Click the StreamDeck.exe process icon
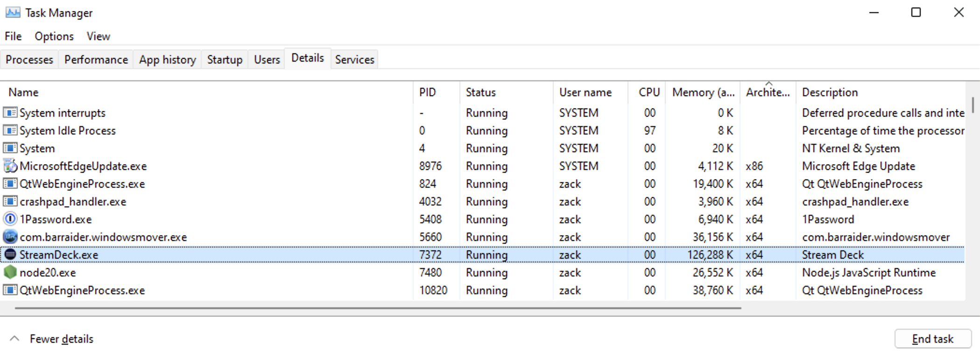The image size is (980, 361). 10,255
